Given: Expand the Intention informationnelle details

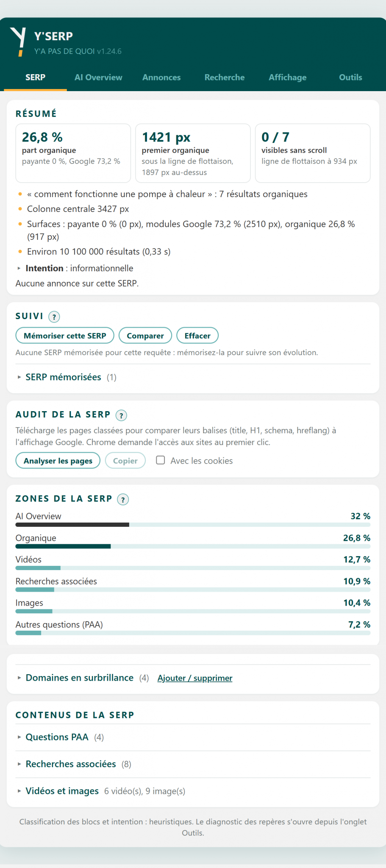Looking at the screenshot, I should pos(75,268).
